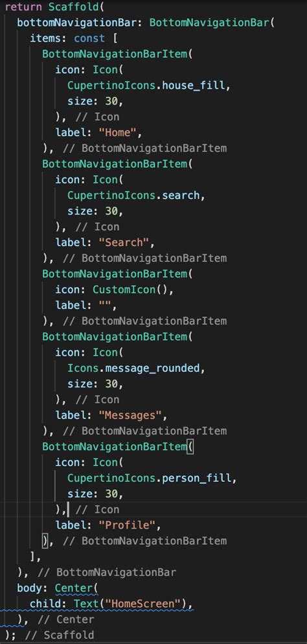This screenshot has width=307, height=644.
Task: Place the cursor on CupertinoIcons.house_fill
Action: tap(146, 86)
